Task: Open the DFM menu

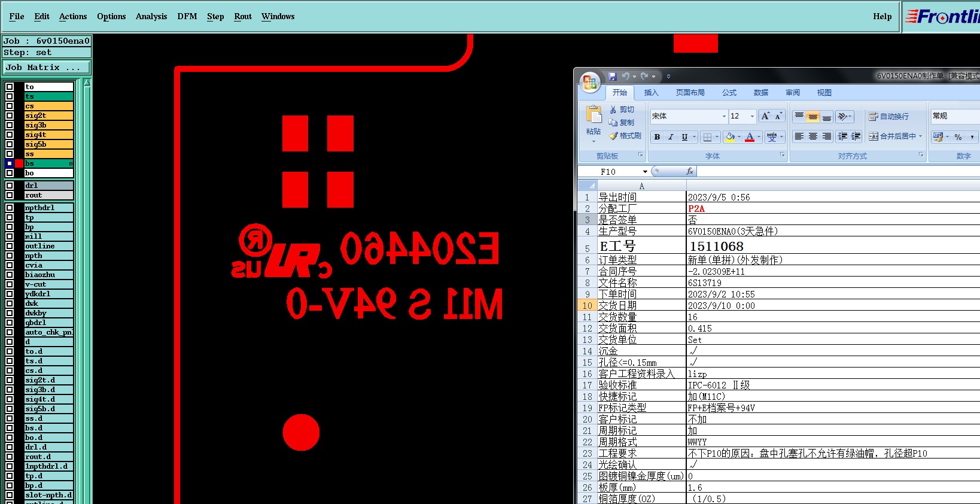Action: pyautogui.click(x=187, y=16)
